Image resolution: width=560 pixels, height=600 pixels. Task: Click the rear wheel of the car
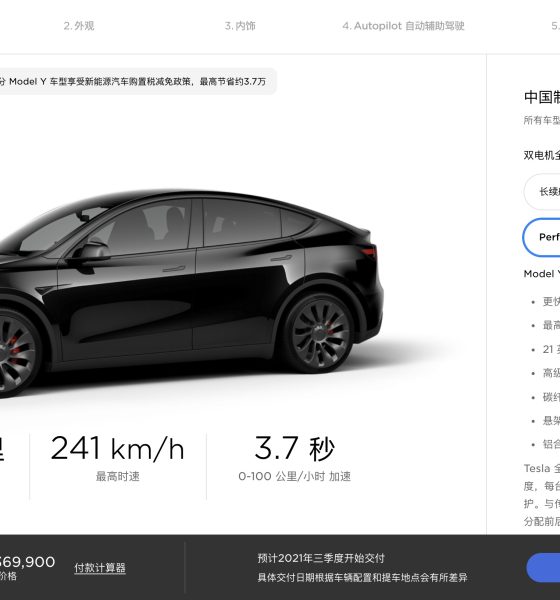321,333
